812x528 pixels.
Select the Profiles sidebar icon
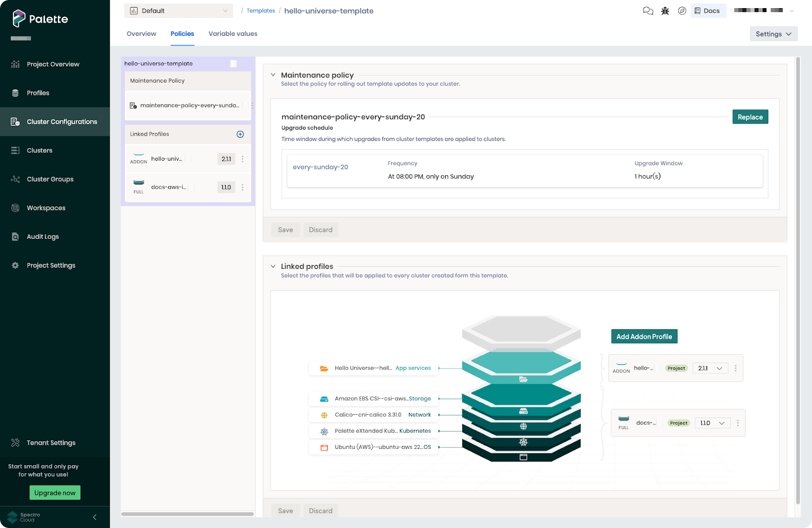(x=15, y=93)
